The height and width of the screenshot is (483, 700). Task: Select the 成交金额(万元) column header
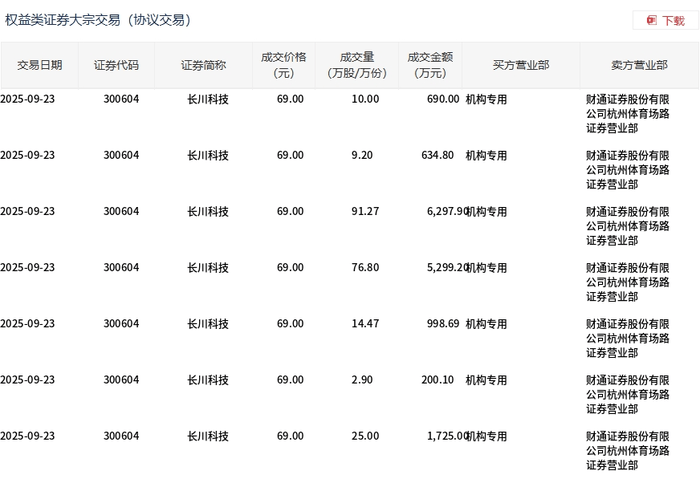[x=430, y=65]
